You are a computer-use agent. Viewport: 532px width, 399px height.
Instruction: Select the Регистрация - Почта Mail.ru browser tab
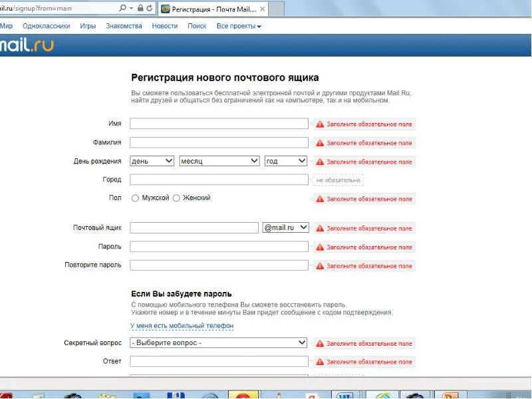click(213, 9)
